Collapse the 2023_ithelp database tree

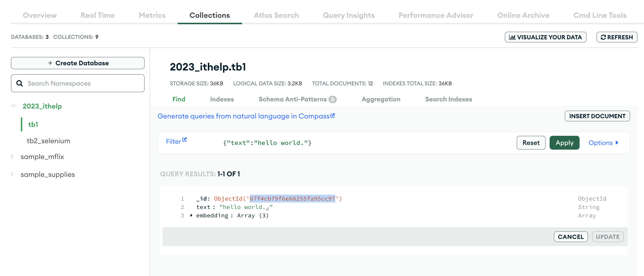pos(14,106)
